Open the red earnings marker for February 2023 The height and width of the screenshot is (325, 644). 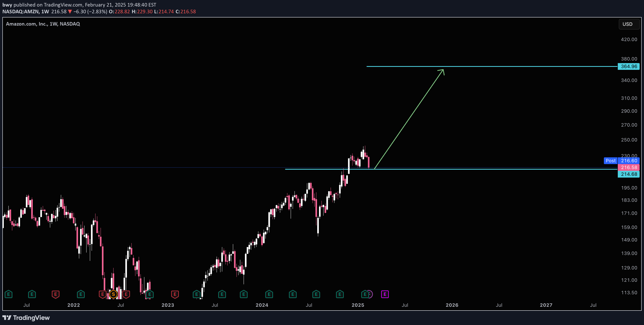[175, 294]
